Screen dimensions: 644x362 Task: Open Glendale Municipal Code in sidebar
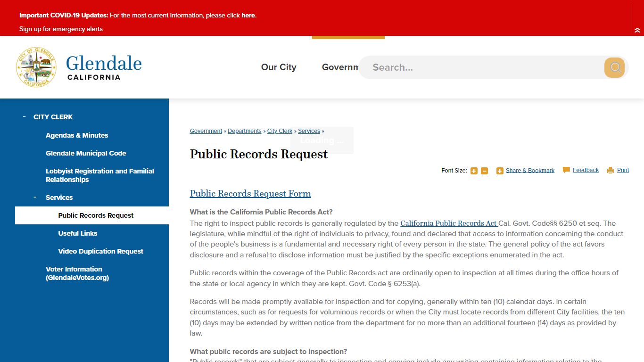click(86, 153)
